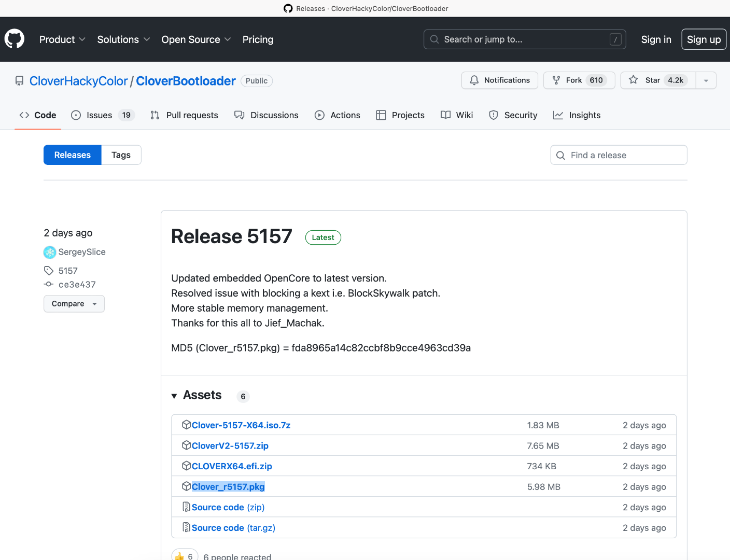Select the Tags tab
730x560 pixels.
pyautogui.click(x=121, y=155)
